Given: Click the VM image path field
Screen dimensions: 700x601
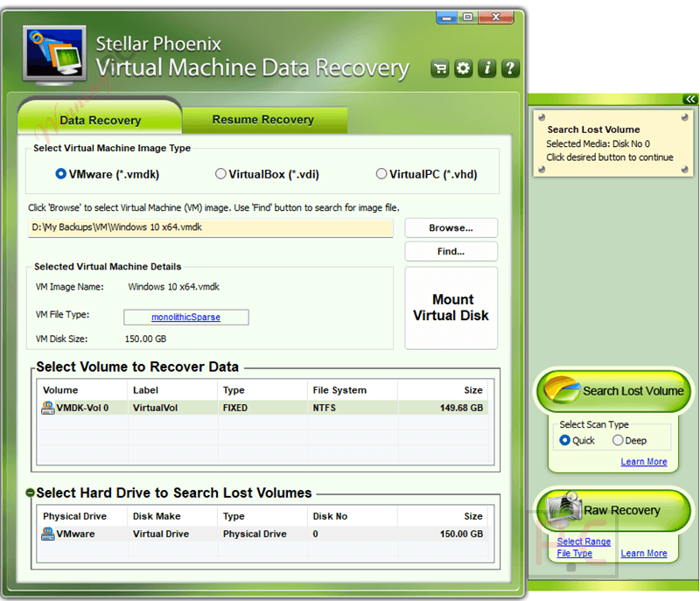Looking at the screenshot, I should pos(211,228).
